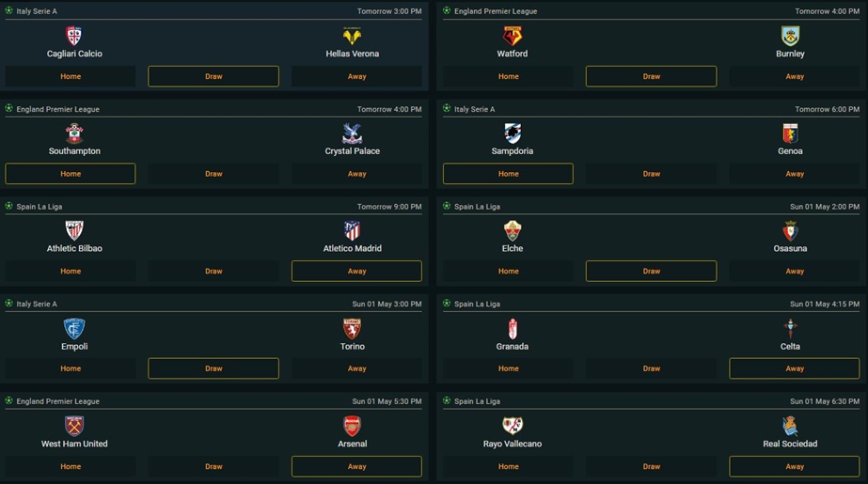The height and width of the screenshot is (484, 868).
Task: Pick Home for Cagliari Calcio vs Hellas Verona
Action: point(71,76)
